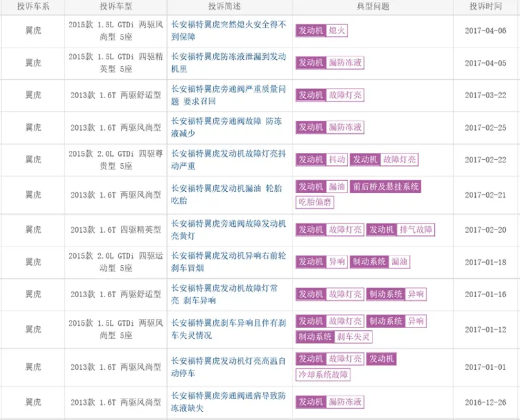
Task: Open complaint link about 突然熄火安全得不到保障
Action: 229,31
